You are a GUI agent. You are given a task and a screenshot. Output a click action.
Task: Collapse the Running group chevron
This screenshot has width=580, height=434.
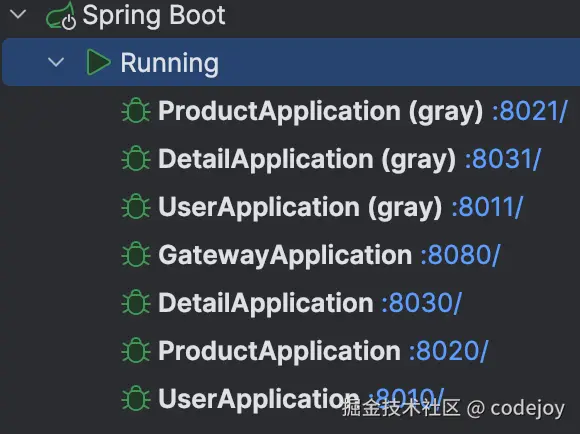pos(56,62)
